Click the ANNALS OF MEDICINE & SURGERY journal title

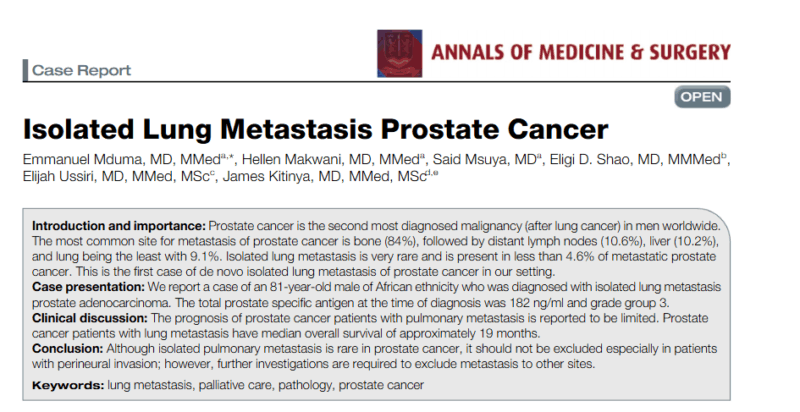coord(581,53)
